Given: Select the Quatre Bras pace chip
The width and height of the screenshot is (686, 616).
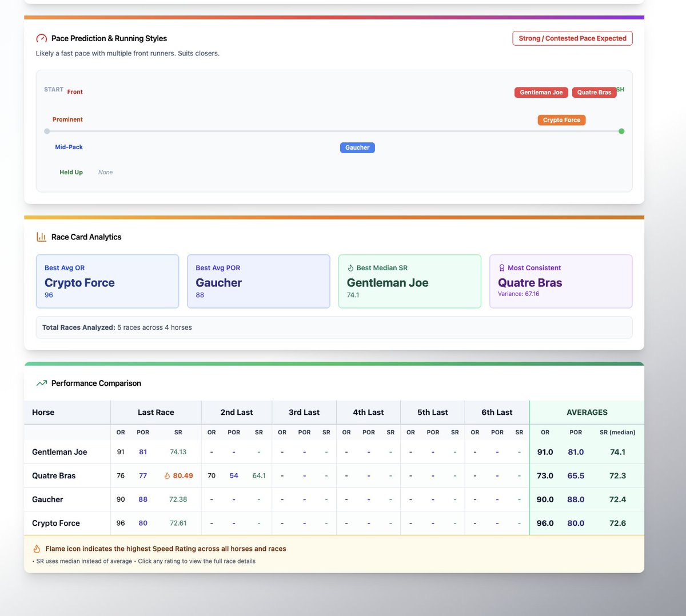Looking at the screenshot, I should pyautogui.click(x=594, y=92).
